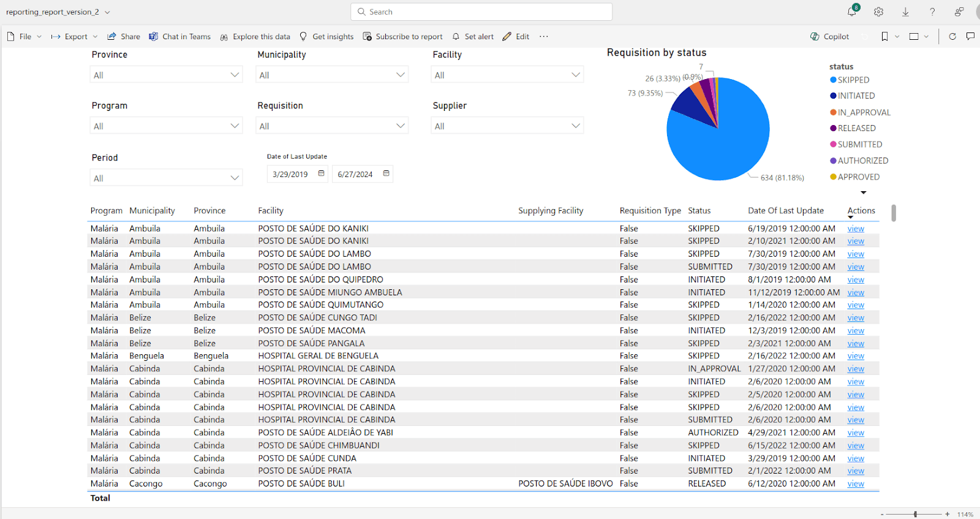Click Set alert
Screen dimensions: 980x519
pos(473,37)
